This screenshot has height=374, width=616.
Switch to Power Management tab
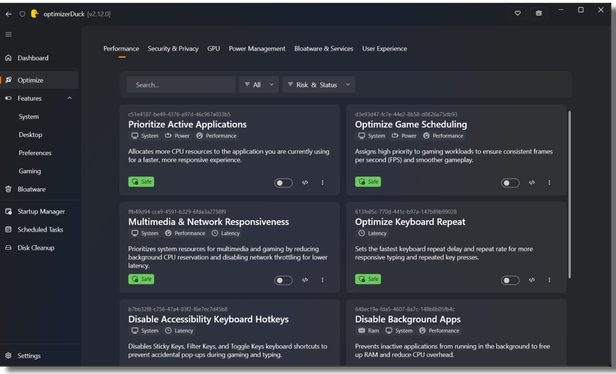click(x=257, y=49)
